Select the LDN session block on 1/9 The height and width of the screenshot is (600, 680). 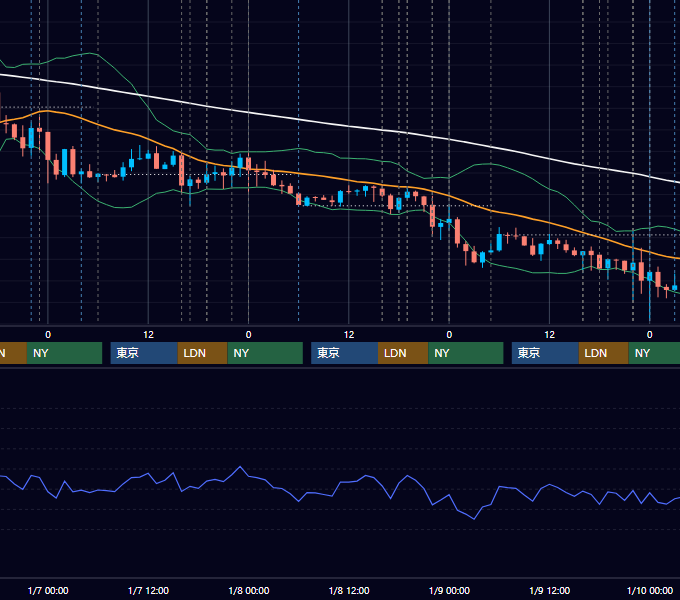point(604,353)
